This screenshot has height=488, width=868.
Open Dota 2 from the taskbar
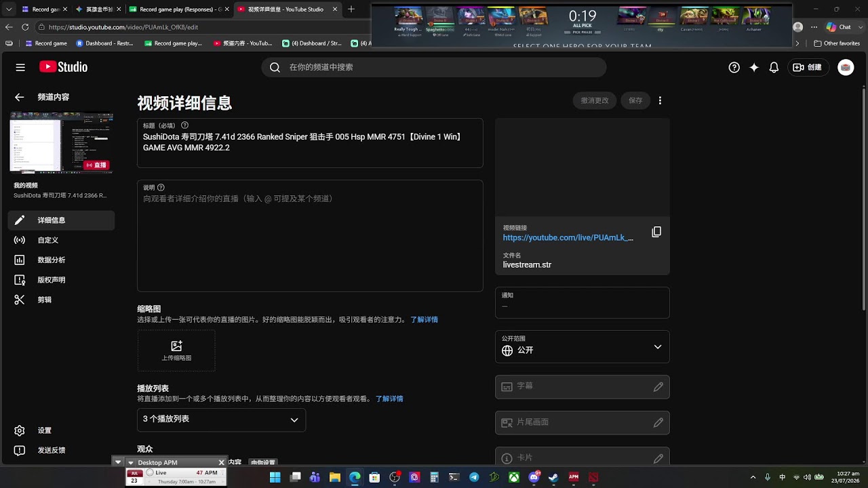click(593, 477)
